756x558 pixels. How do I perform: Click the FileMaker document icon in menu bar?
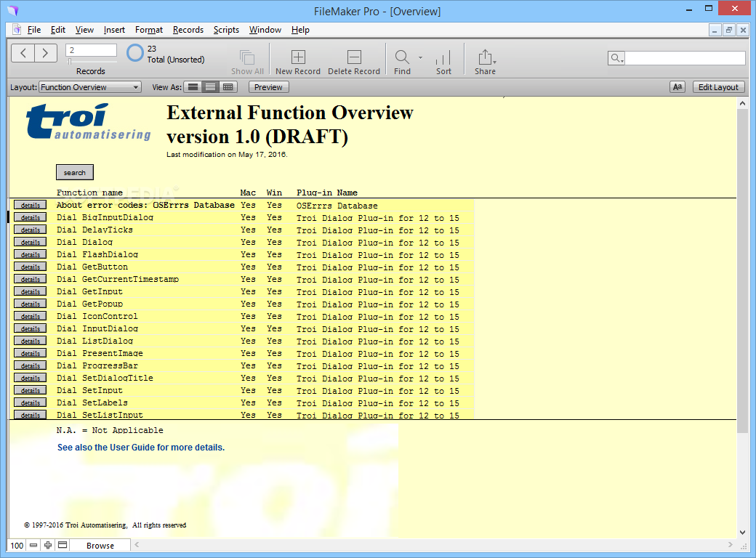point(17,29)
